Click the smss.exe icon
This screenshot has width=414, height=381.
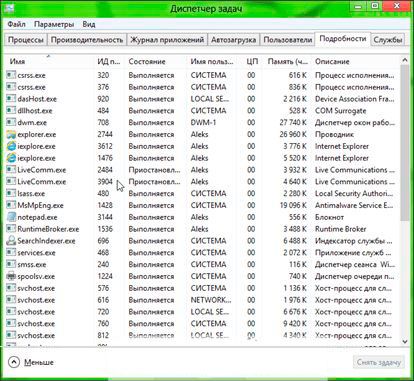pyautogui.click(x=11, y=264)
